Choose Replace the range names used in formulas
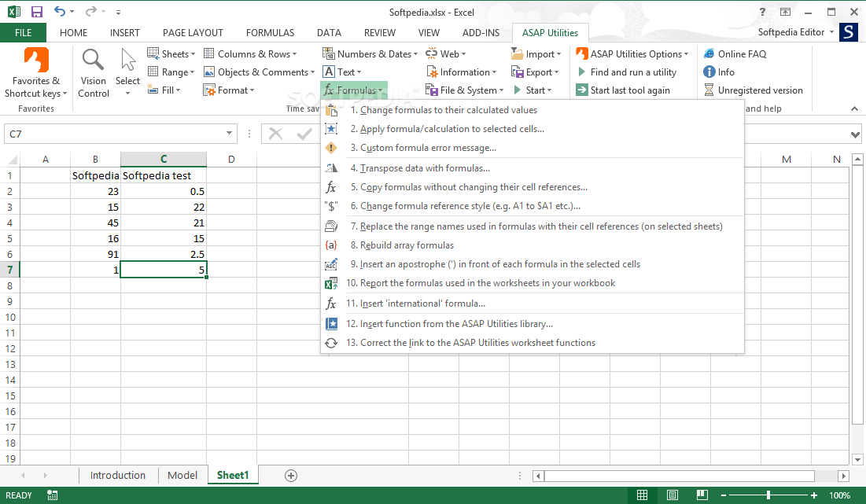Viewport: 866px width, 504px height. (532, 226)
